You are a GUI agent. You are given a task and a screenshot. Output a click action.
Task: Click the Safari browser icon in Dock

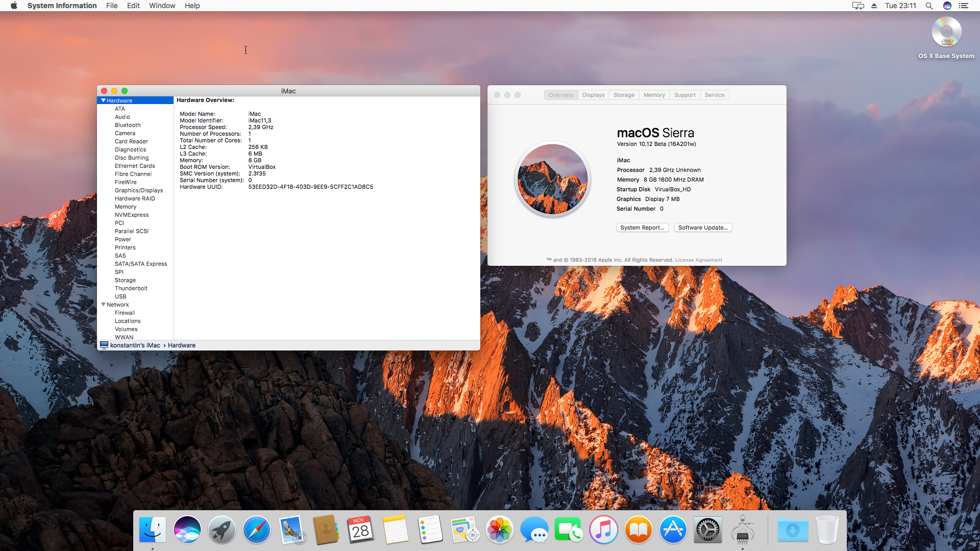(x=256, y=531)
